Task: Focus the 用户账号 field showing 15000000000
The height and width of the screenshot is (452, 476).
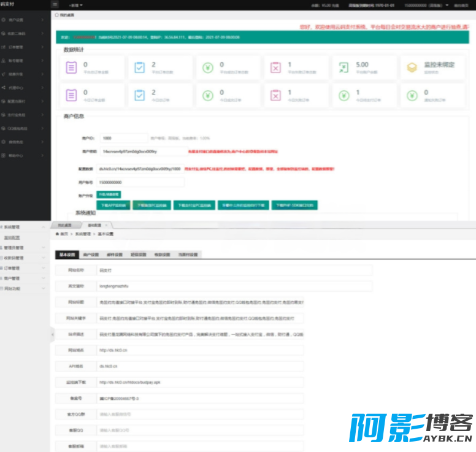Action: point(140,182)
